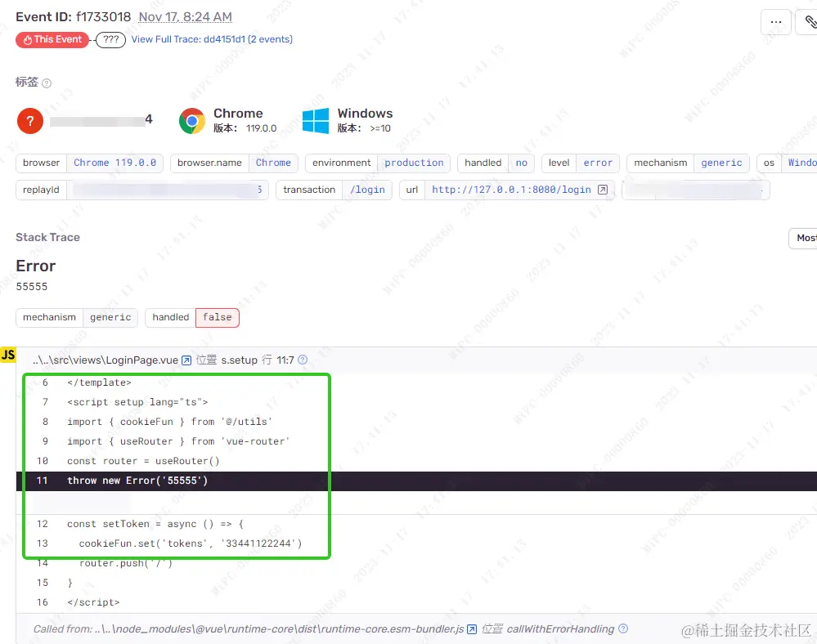This screenshot has width=817, height=644.
Task: Select transaction tag value /login
Action: 367,190
